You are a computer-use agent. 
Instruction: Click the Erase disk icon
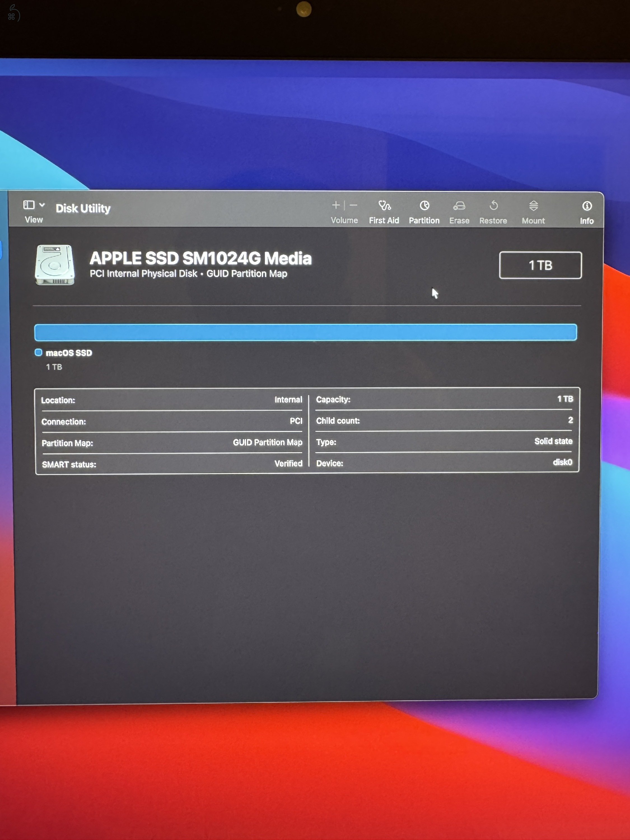pyautogui.click(x=459, y=206)
